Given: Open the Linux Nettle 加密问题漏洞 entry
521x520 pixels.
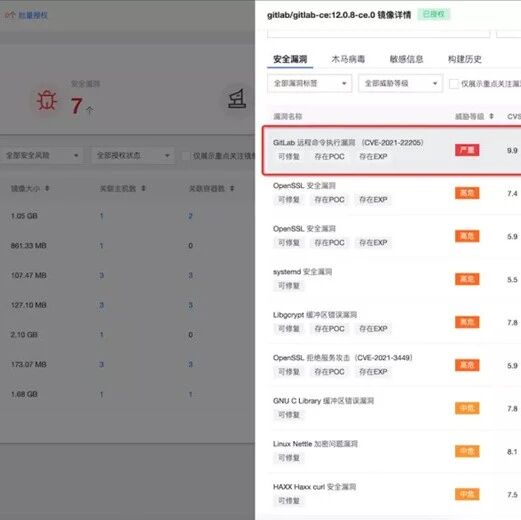Looking at the screenshot, I should pyautogui.click(x=315, y=444).
